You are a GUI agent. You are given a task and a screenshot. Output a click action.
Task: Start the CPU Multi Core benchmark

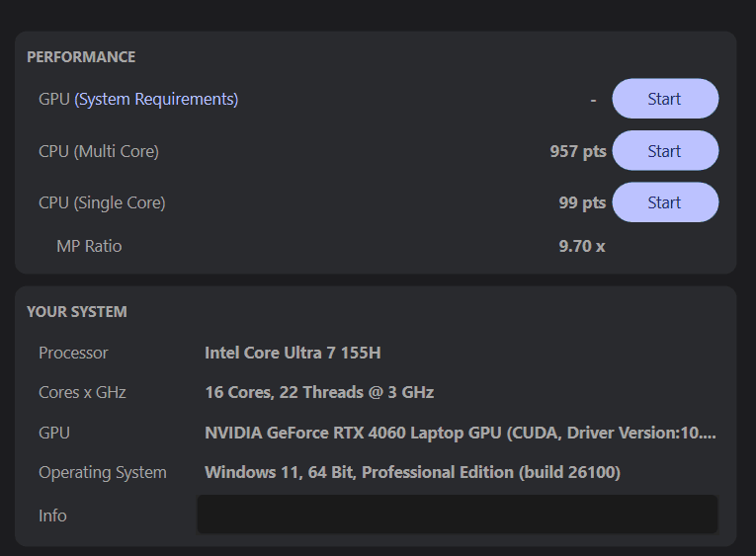(x=665, y=151)
